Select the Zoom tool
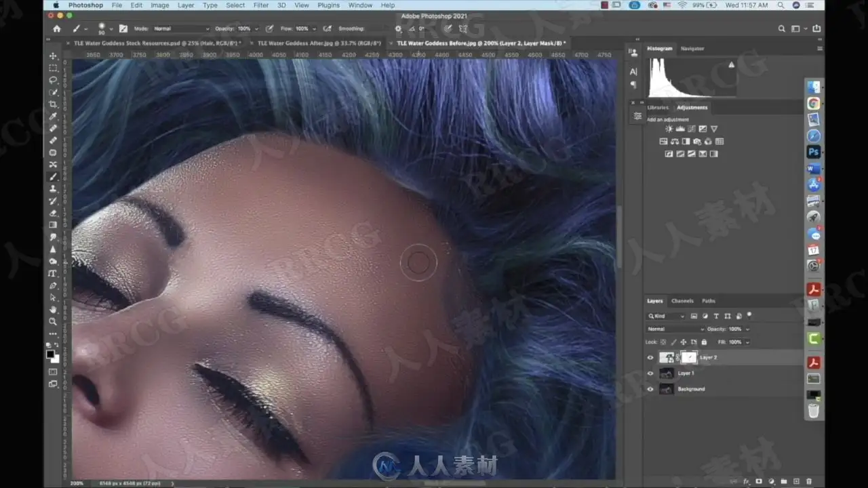This screenshot has height=488, width=868. pos(53,321)
